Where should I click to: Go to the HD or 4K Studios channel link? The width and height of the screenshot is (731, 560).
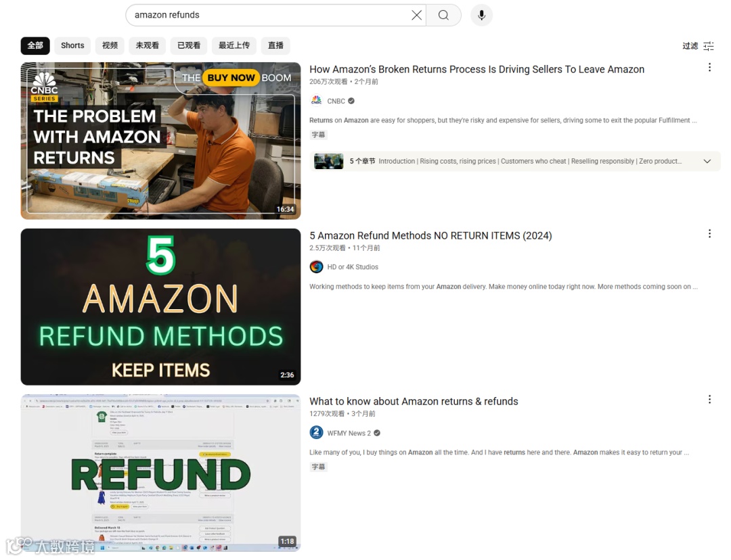(353, 267)
